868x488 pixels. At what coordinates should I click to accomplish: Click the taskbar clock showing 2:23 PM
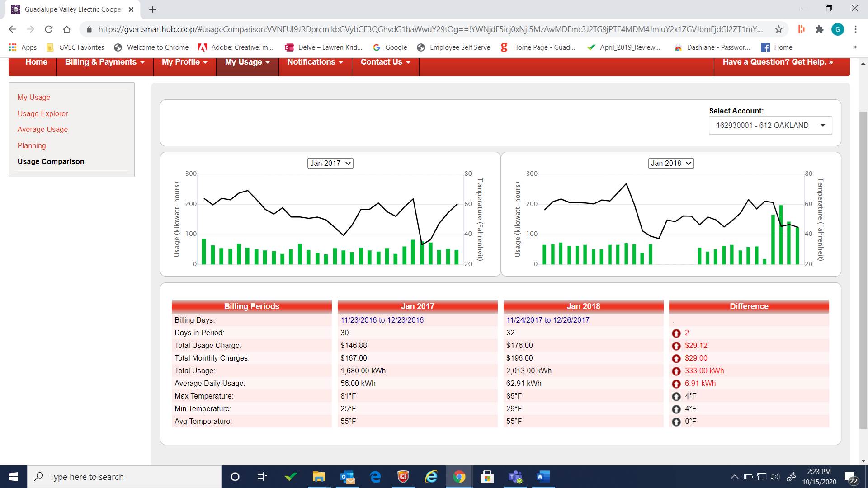point(819,477)
